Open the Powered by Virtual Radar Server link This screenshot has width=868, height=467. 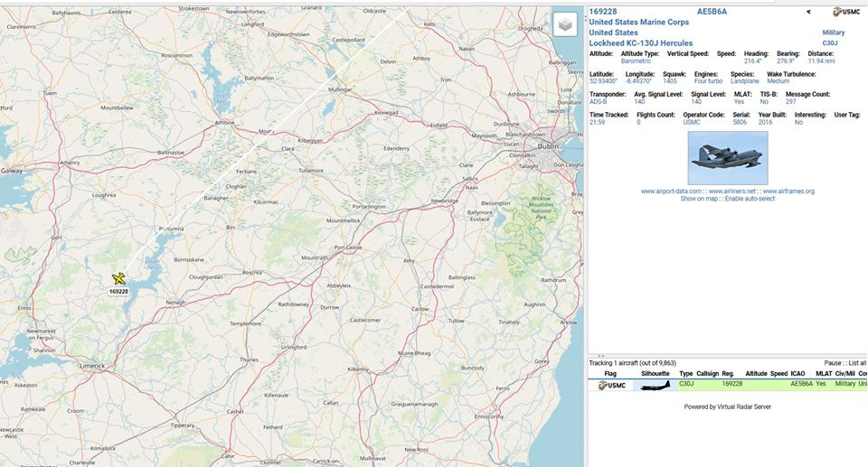[x=727, y=406]
